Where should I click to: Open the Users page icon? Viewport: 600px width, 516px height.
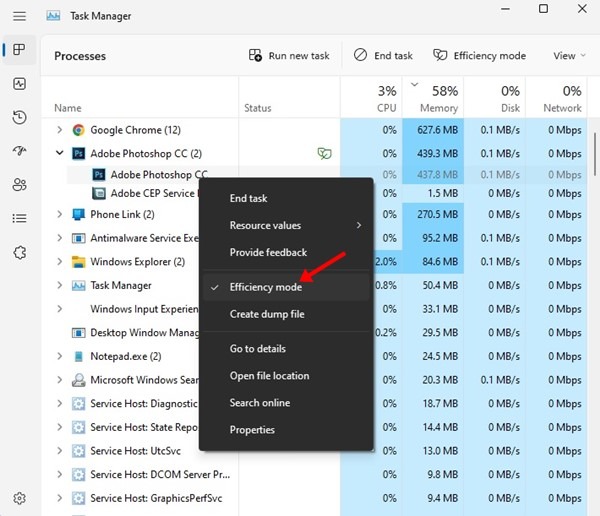point(19,185)
